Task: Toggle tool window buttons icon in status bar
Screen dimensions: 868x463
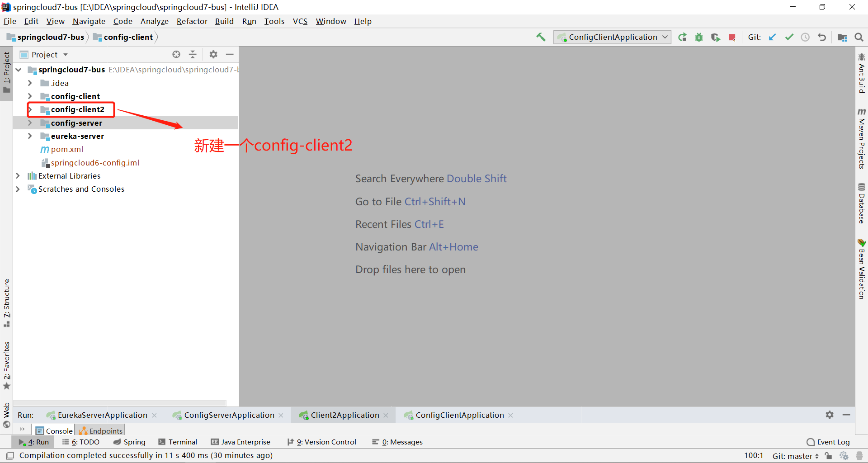Action: [x=10, y=455]
